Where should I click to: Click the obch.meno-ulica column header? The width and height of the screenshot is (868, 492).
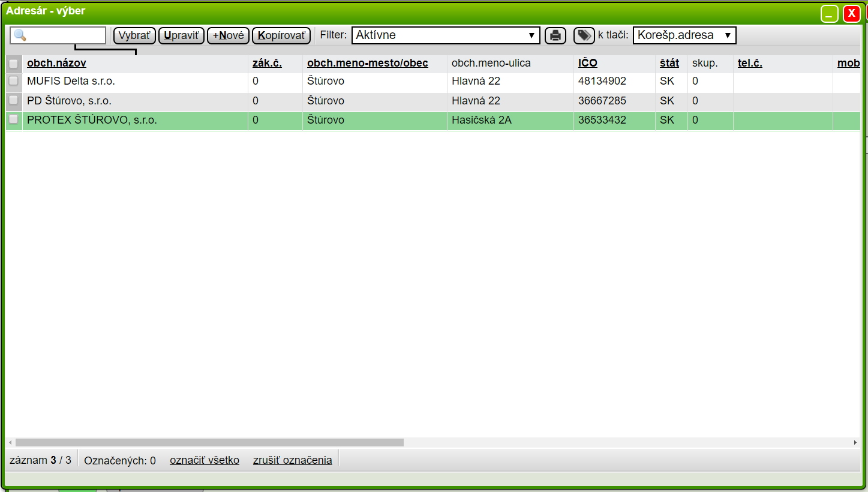click(x=491, y=63)
